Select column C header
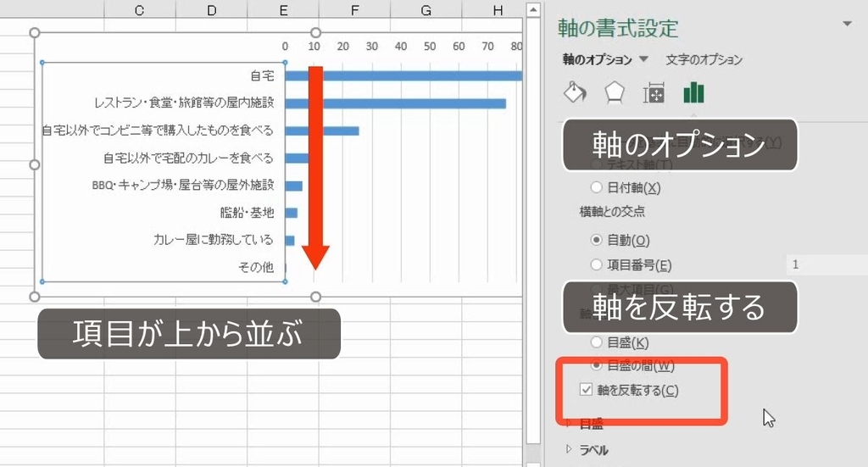868x467 pixels. point(140,9)
